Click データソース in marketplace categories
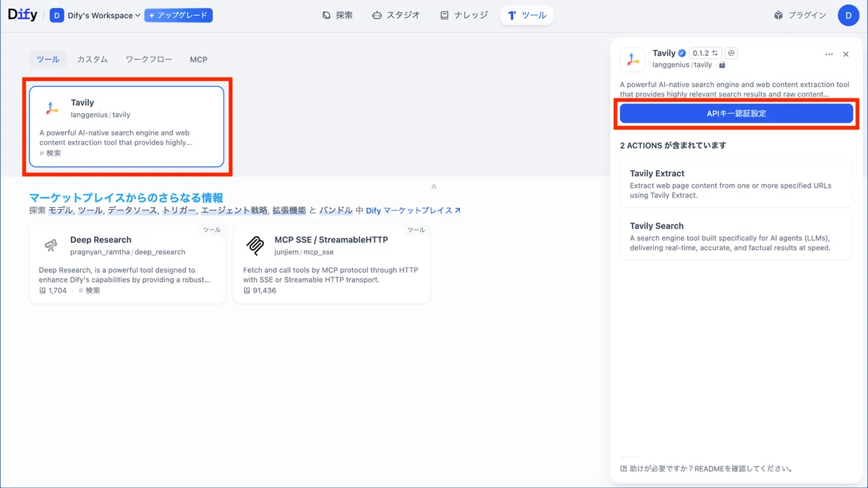Screen dimensions: 868x488 (x=132, y=211)
